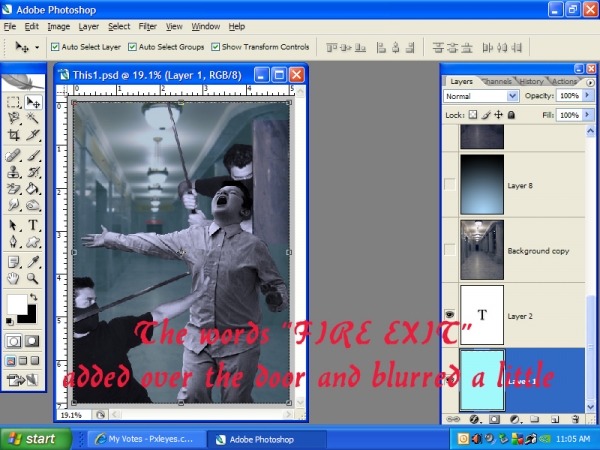Open the Windows start menu
600x450 pixels.
36,439
